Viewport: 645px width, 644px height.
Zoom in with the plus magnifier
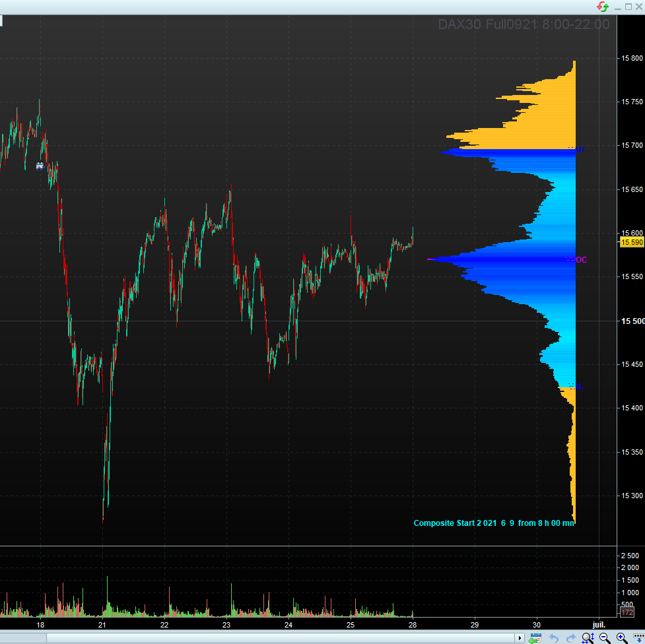tap(621, 638)
